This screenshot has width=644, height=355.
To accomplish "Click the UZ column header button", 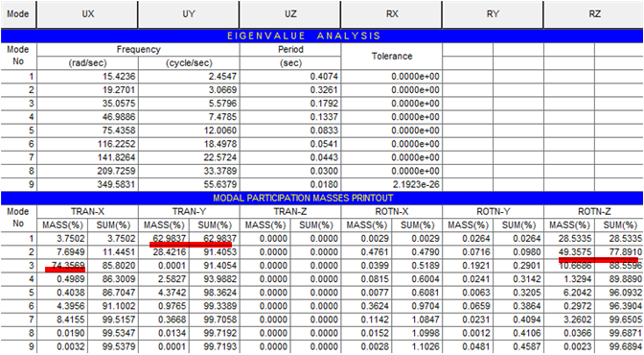I will point(290,14).
